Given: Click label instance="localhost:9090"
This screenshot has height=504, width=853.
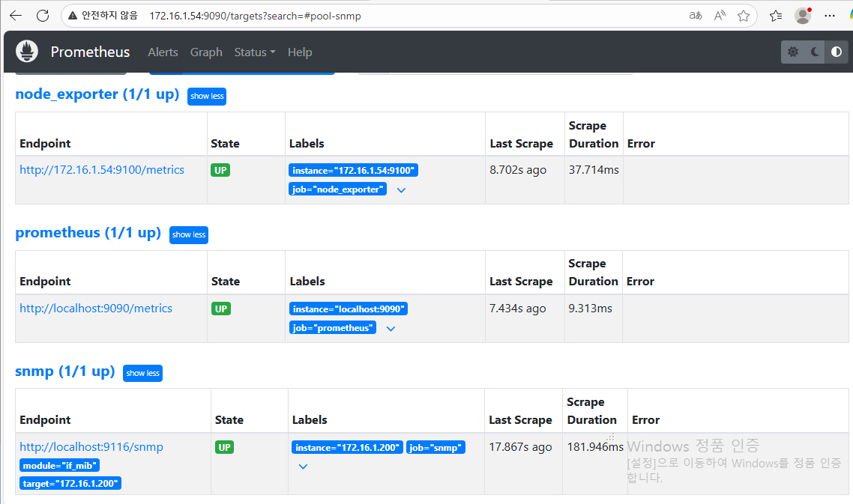Looking at the screenshot, I should (348, 309).
